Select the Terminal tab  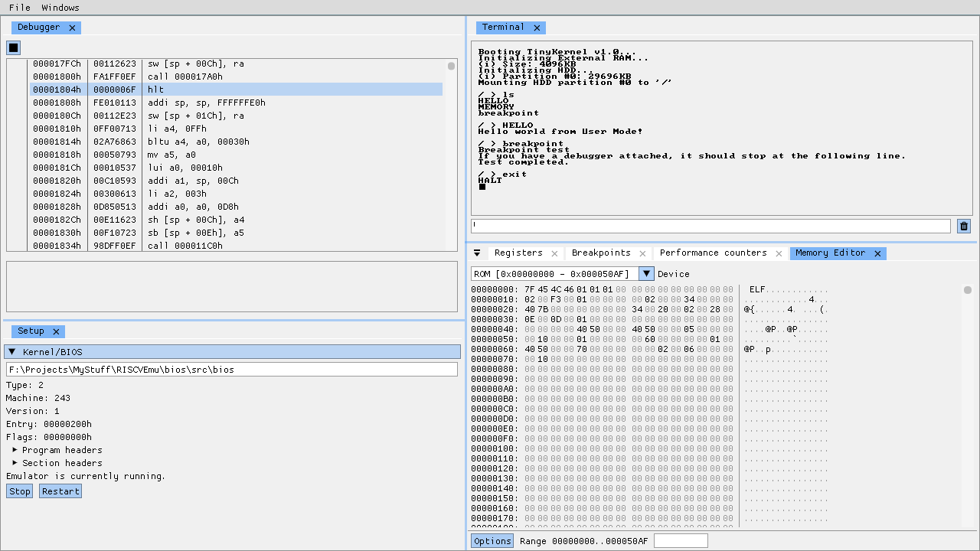pos(505,27)
